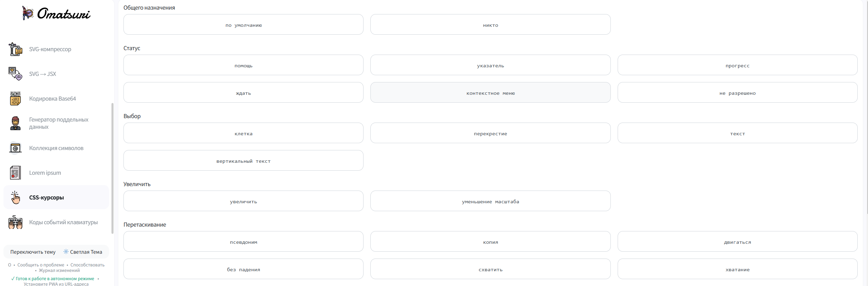Open Способствовать link
Screen dimensions: 868x286
[x=87, y=265]
